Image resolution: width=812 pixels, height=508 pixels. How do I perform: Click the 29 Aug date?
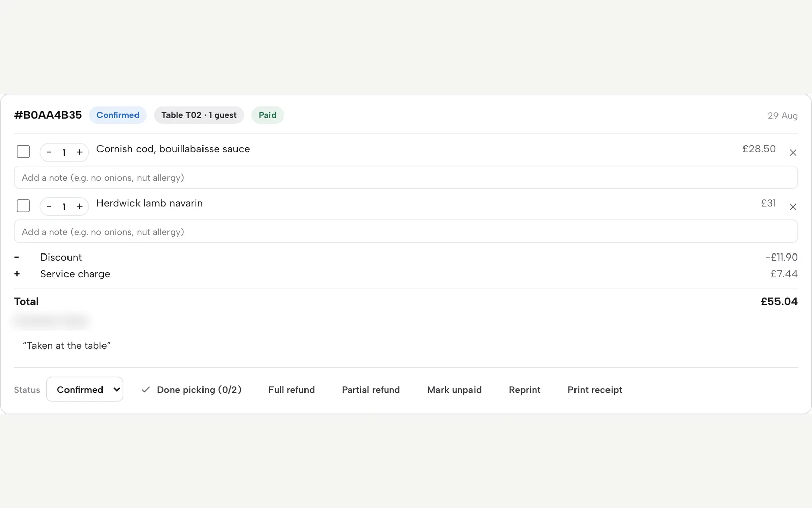783,116
